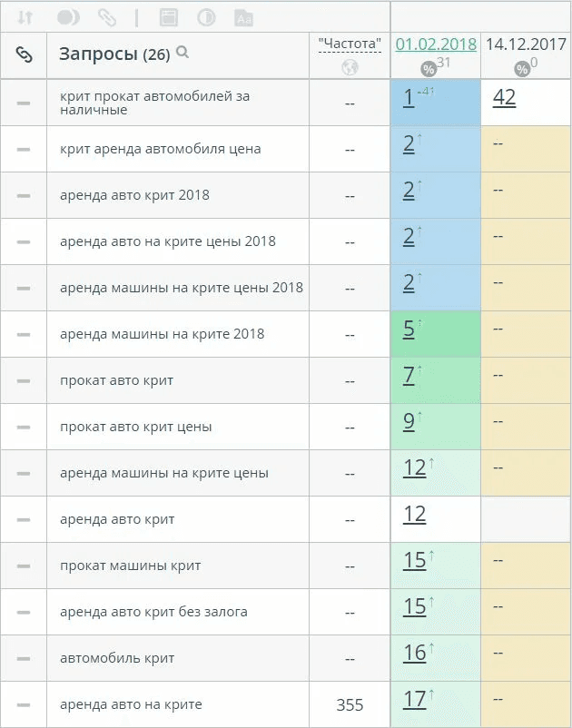Toggle dash marker for аренда авто крит 2018
This screenshot has height=728, width=572.
click(24, 195)
